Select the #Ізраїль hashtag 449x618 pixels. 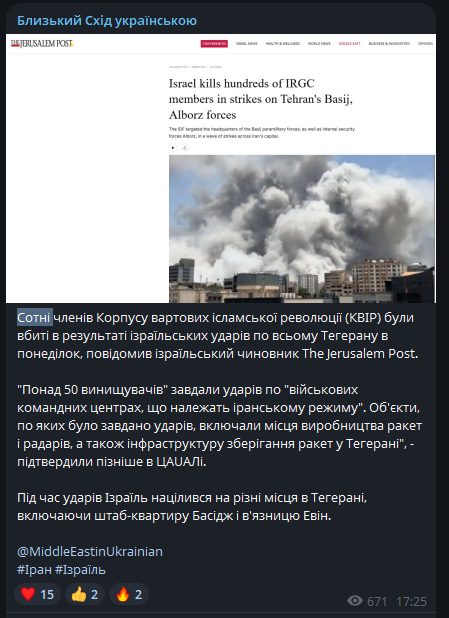(x=80, y=569)
